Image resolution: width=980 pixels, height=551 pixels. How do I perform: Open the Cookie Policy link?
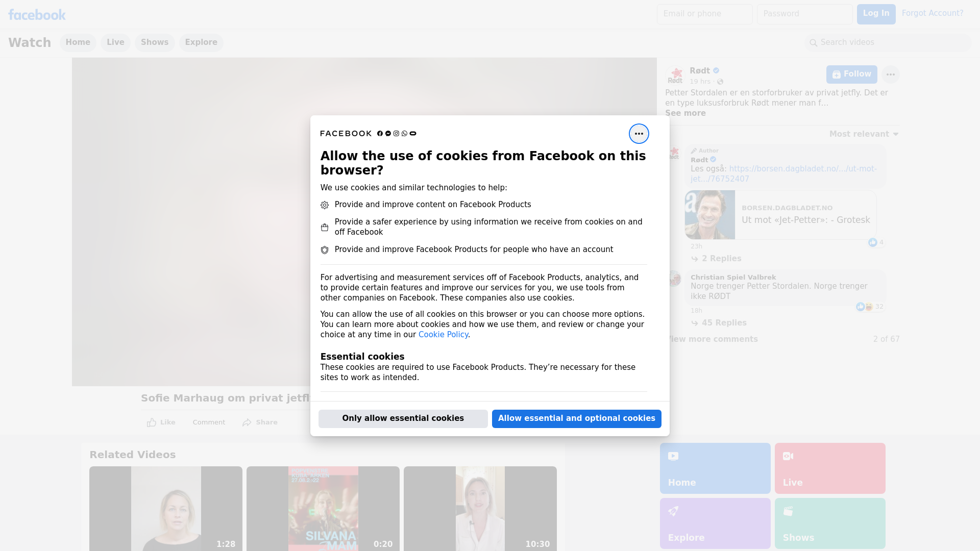pos(443,335)
